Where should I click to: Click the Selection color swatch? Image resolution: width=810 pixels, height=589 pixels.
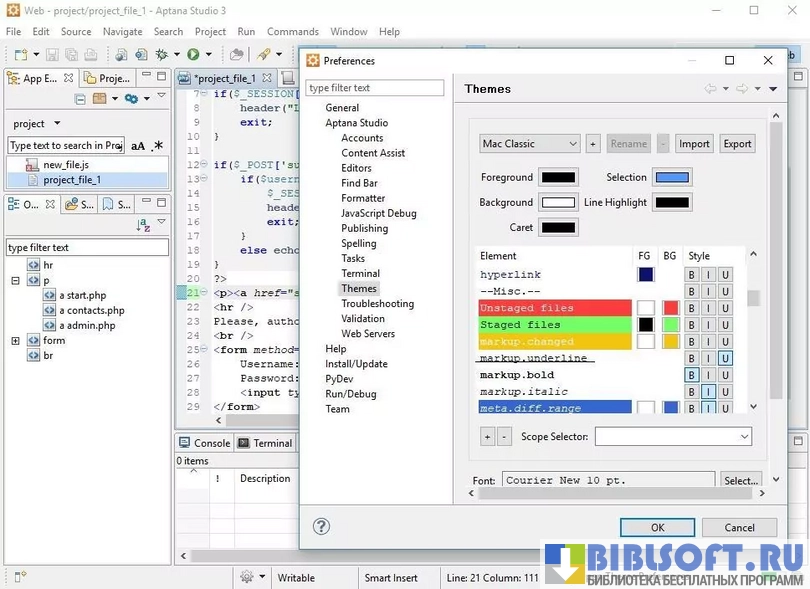coord(671,177)
